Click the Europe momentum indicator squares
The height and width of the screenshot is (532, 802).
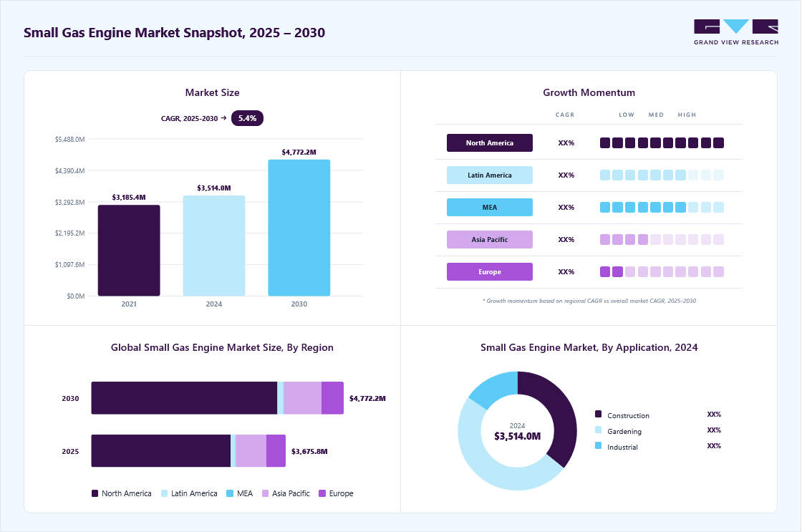coord(662,271)
